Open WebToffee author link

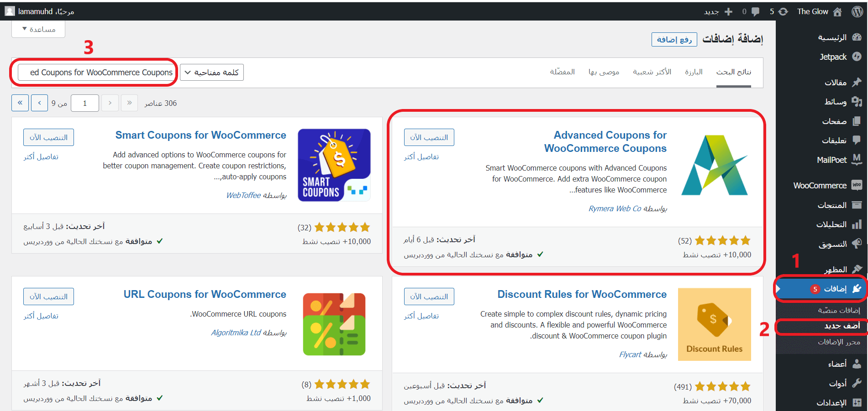244,195
